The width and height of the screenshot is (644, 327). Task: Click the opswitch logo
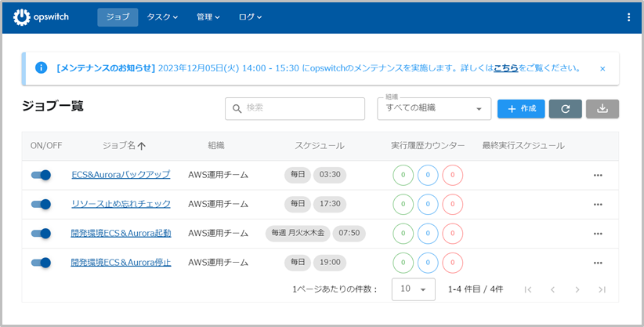tap(42, 17)
